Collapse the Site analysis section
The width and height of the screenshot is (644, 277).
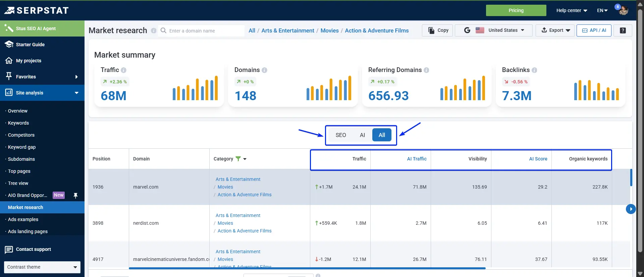[x=76, y=93]
